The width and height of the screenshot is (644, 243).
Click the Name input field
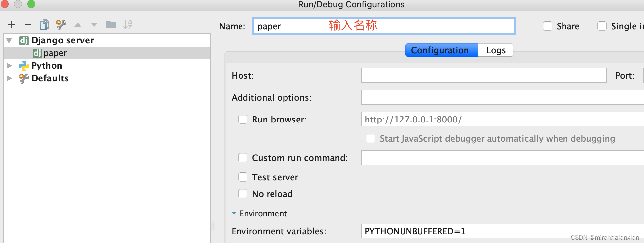coord(384,26)
